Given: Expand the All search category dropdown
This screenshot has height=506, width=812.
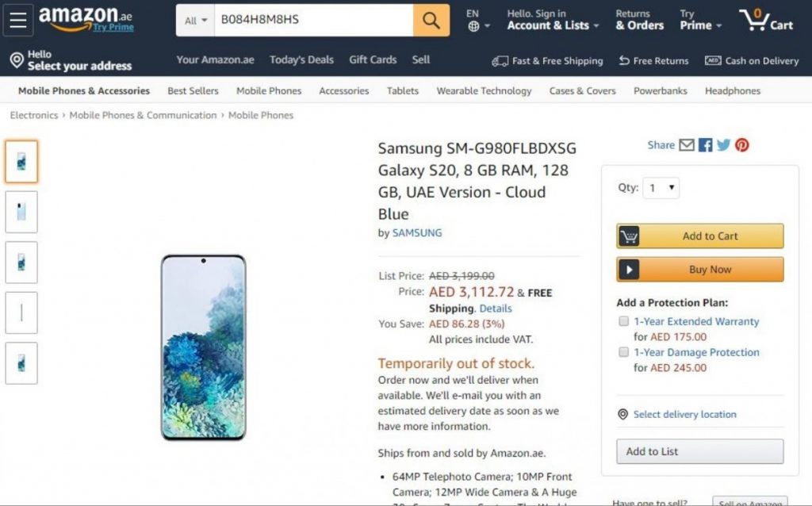Looking at the screenshot, I should point(195,21).
